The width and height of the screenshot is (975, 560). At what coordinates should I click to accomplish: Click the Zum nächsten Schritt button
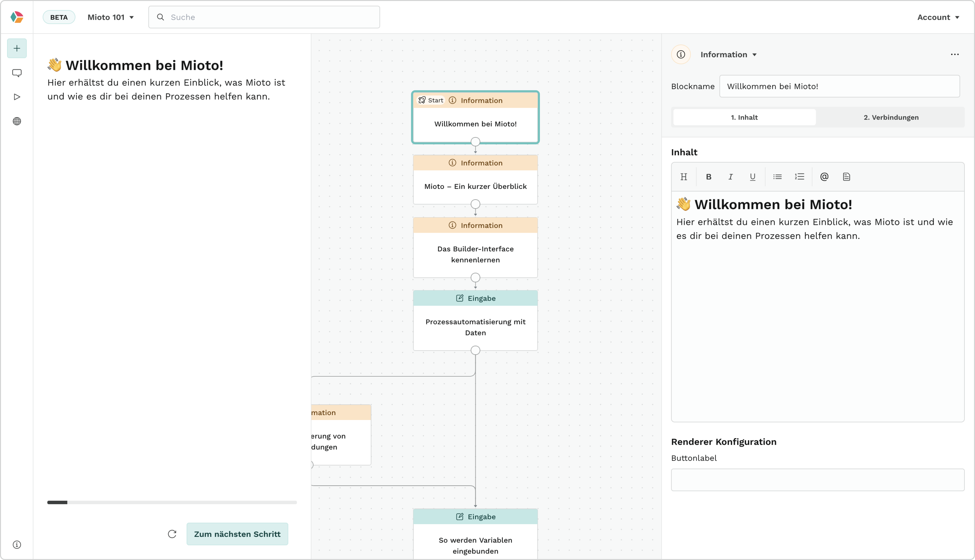(237, 534)
